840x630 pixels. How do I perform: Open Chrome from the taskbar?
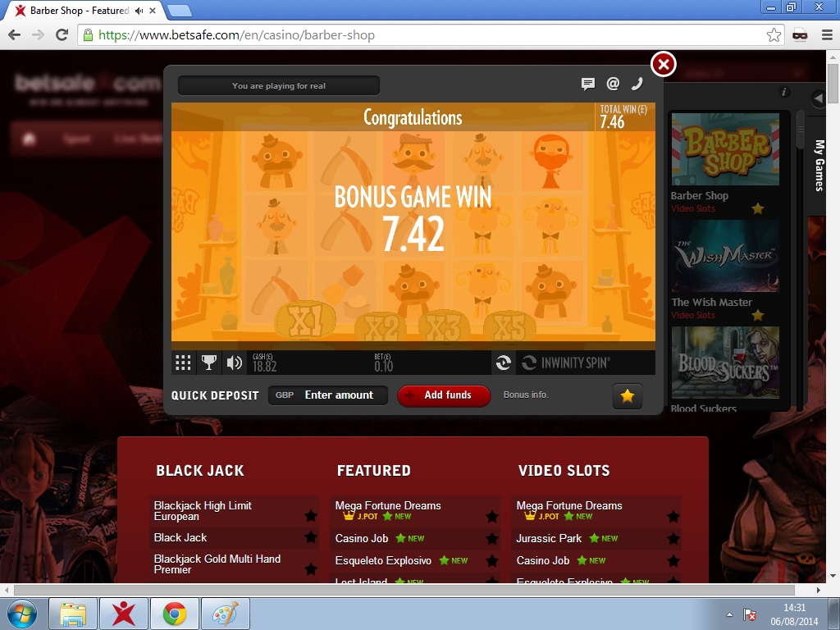[x=175, y=614]
